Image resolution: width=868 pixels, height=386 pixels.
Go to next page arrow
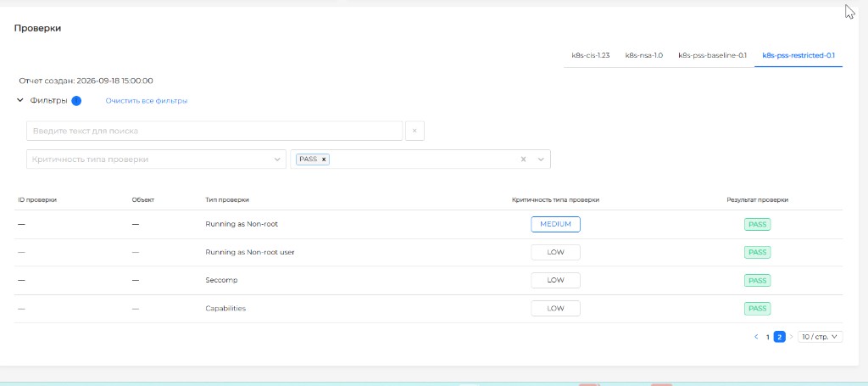791,336
